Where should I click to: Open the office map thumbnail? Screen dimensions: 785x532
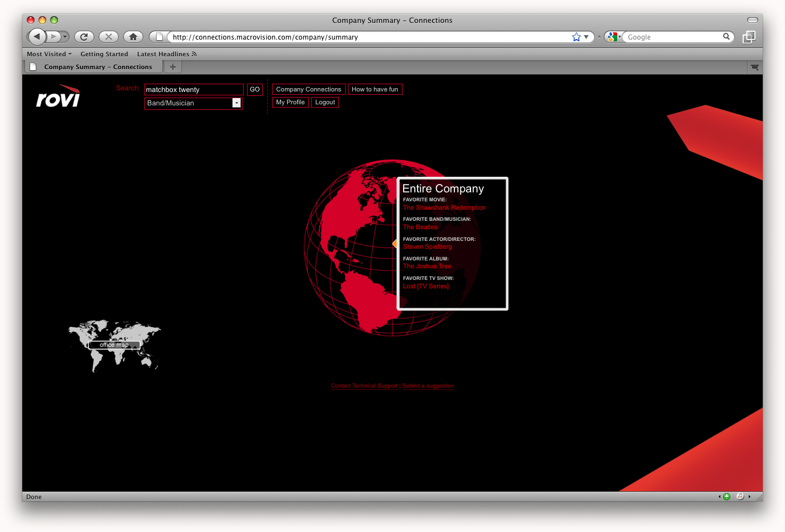click(114, 345)
